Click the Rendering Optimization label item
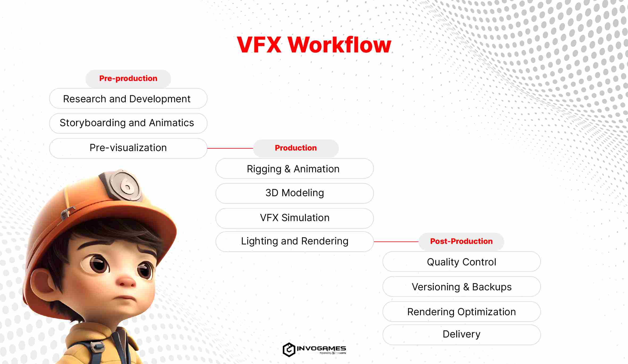The width and height of the screenshot is (628, 364). [461, 311]
